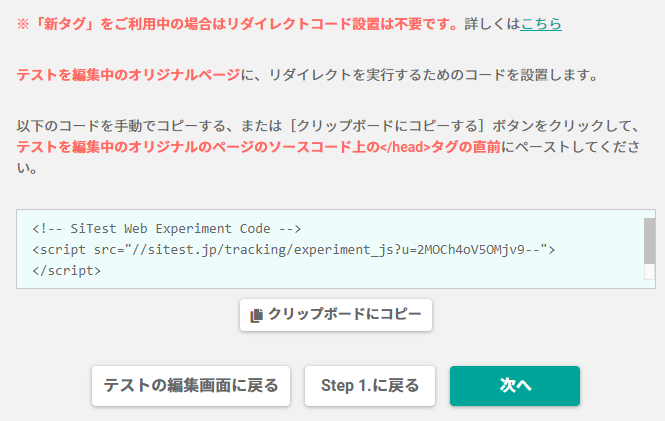The image size is (665, 421).
Task: Click the script src code line
Action: 293,249
